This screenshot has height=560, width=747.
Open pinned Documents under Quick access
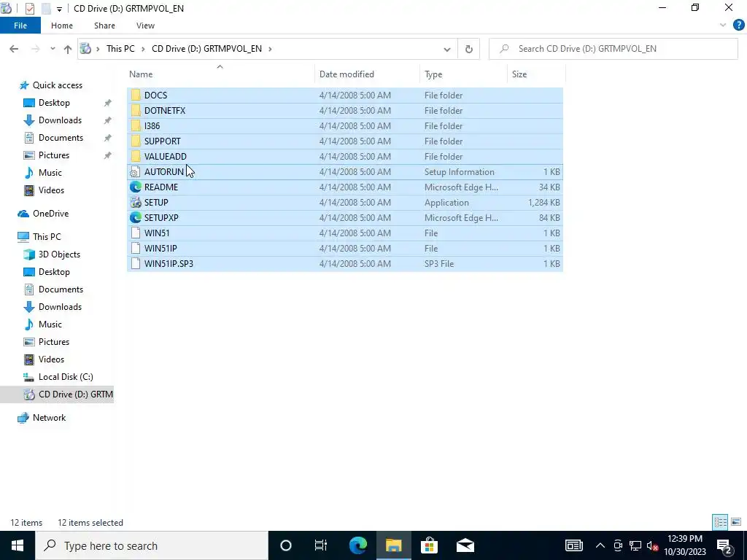click(61, 138)
